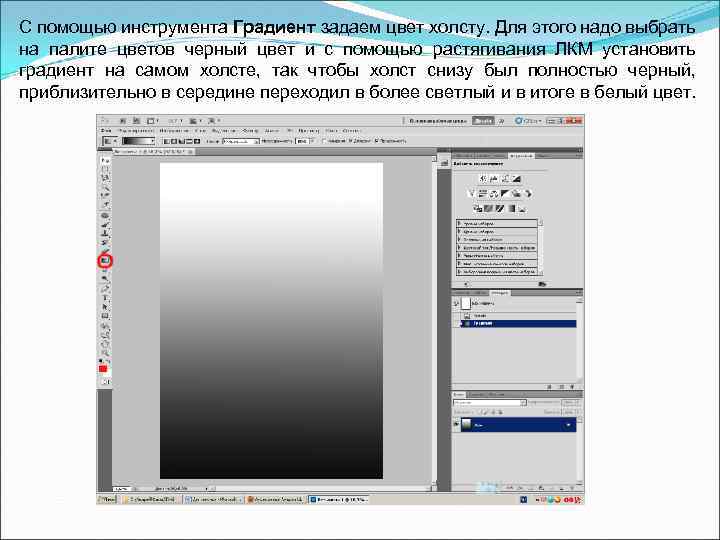Select the Move tool in the toolbox
This screenshot has width=720, height=540.
point(105,161)
